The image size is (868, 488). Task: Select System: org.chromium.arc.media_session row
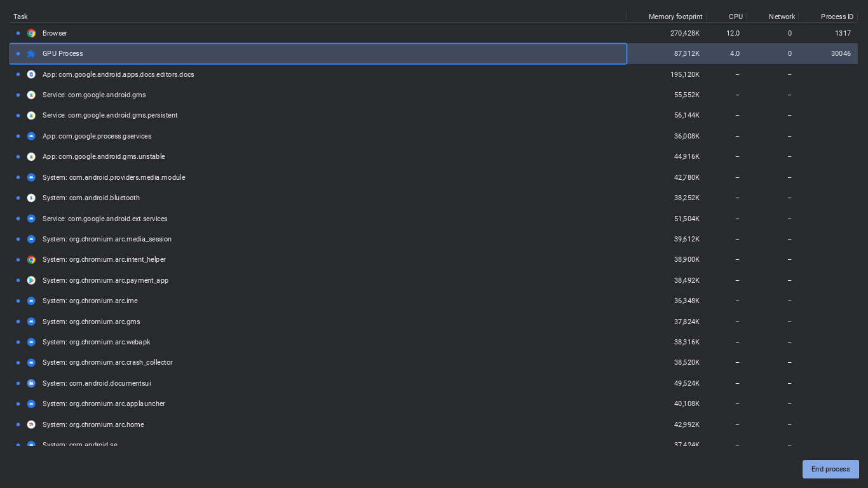click(x=433, y=239)
